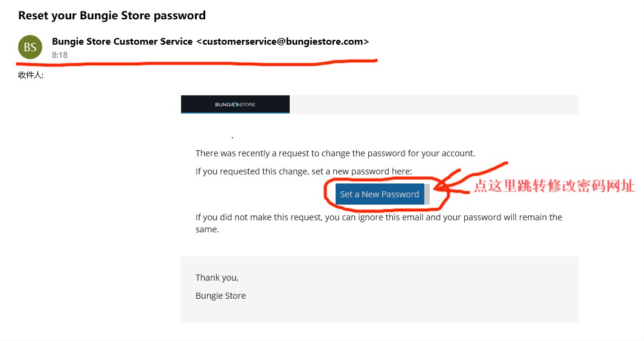Click the 8:18 received time stamp
The image size is (644, 341).
pyautogui.click(x=60, y=55)
